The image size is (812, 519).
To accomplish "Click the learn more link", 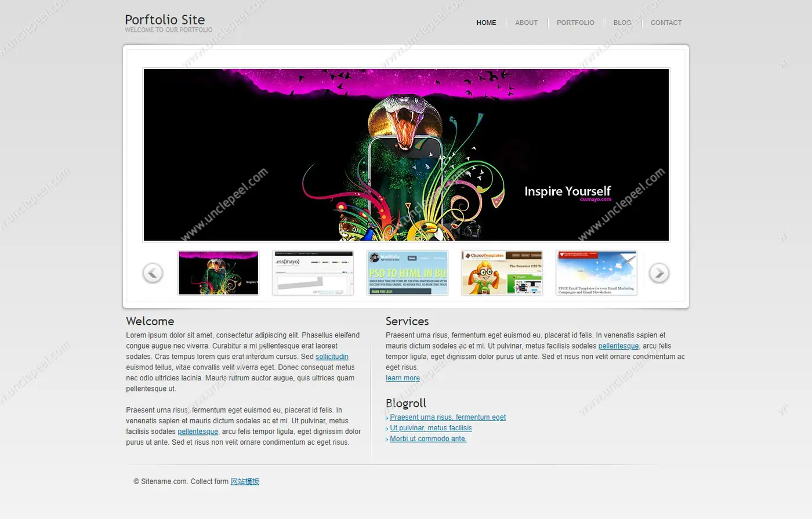I will [x=403, y=378].
